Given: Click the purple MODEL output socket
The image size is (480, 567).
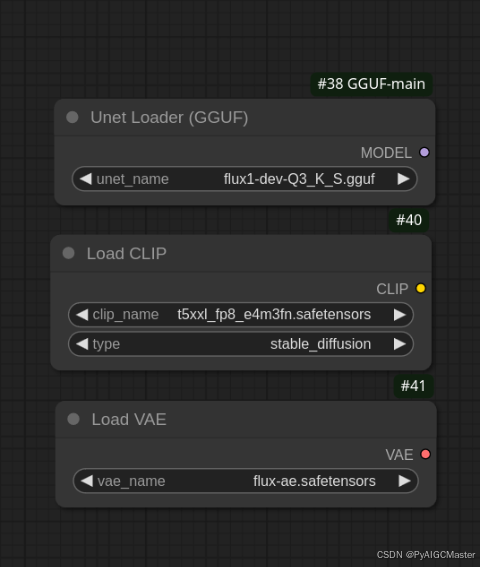Looking at the screenshot, I should (424, 152).
